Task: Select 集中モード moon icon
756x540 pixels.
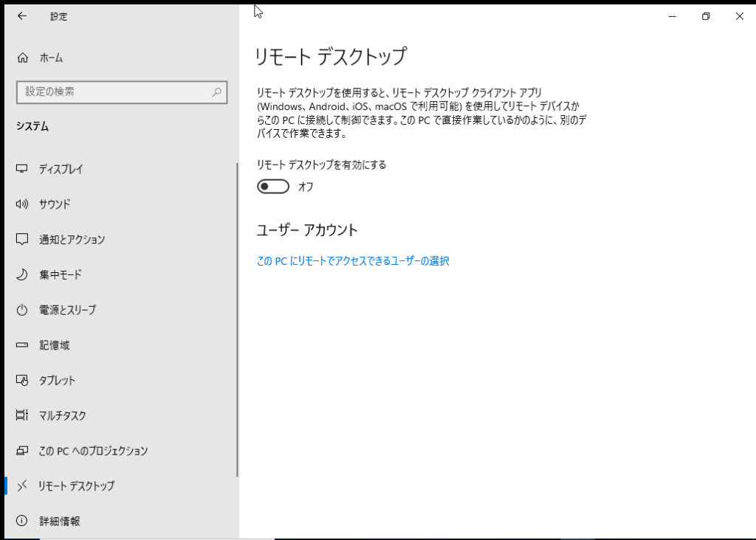Action: click(22, 274)
